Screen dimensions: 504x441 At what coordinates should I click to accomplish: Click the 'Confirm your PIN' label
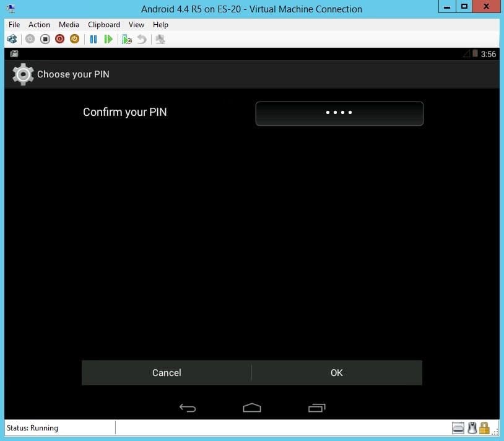click(x=124, y=112)
